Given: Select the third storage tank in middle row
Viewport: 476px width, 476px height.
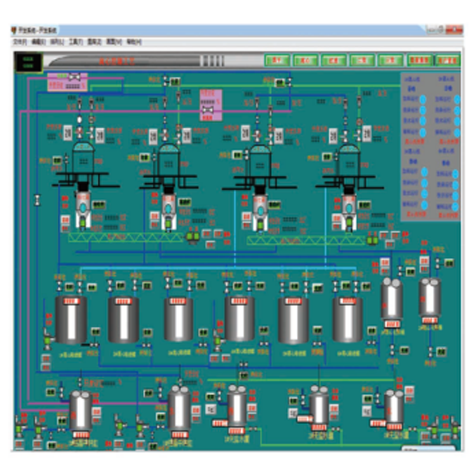Looking at the screenshot, I should point(178,319).
